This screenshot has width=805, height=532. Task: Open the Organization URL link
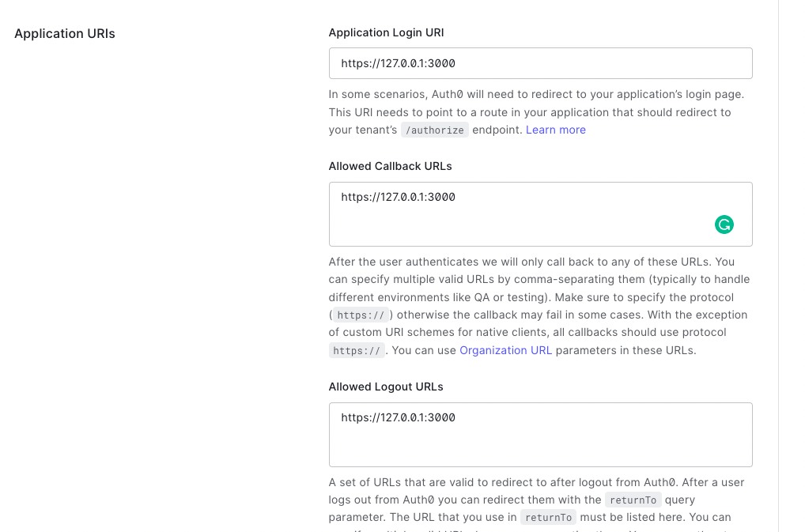pyautogui.click(x=505, y=350)
